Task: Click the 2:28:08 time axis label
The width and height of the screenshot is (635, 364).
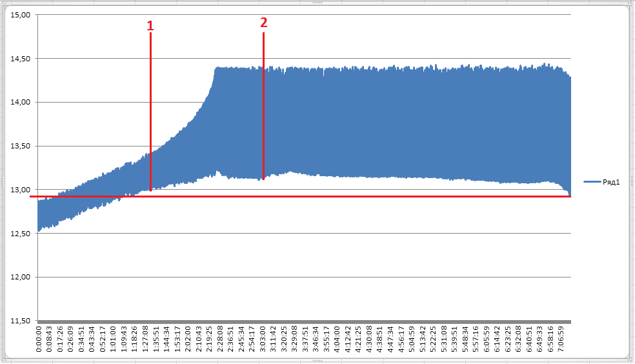Action: pyautogui.click(x=219, y=339)
